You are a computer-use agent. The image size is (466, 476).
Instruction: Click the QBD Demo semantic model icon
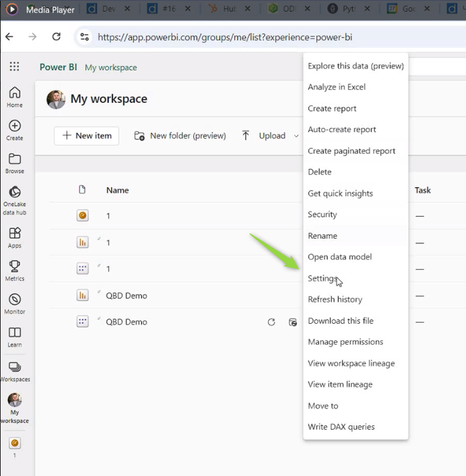pos(82,321)
